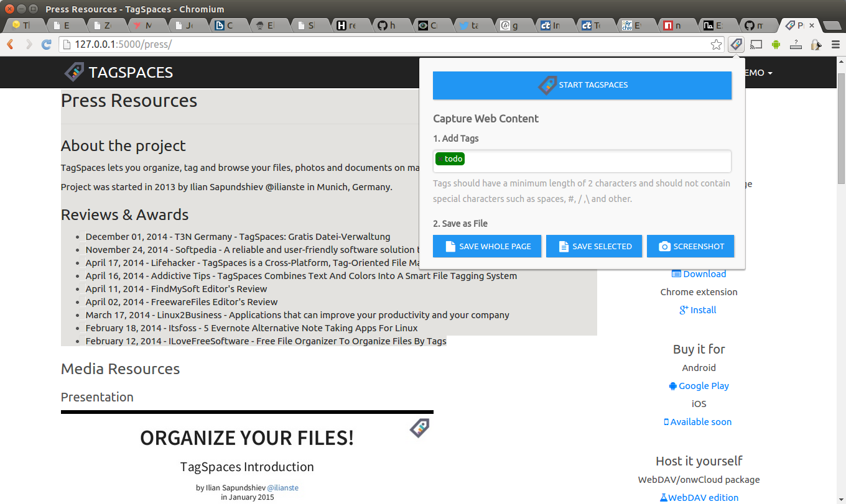Click the Save Whole Page button
This screenshot has width=846, height=504.
(487, 246)
